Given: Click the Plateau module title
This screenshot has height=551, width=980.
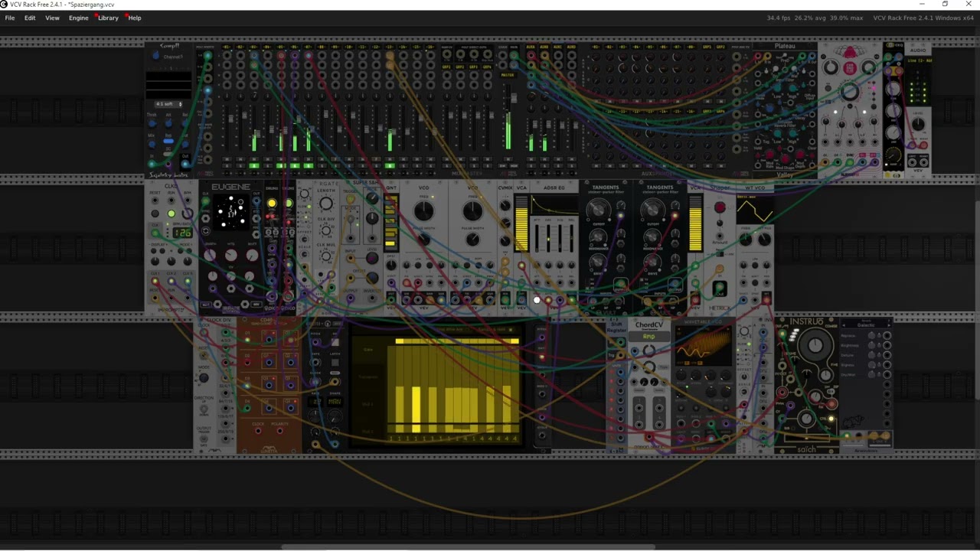Looking at the screenshot, I should (x=785, y=46).
